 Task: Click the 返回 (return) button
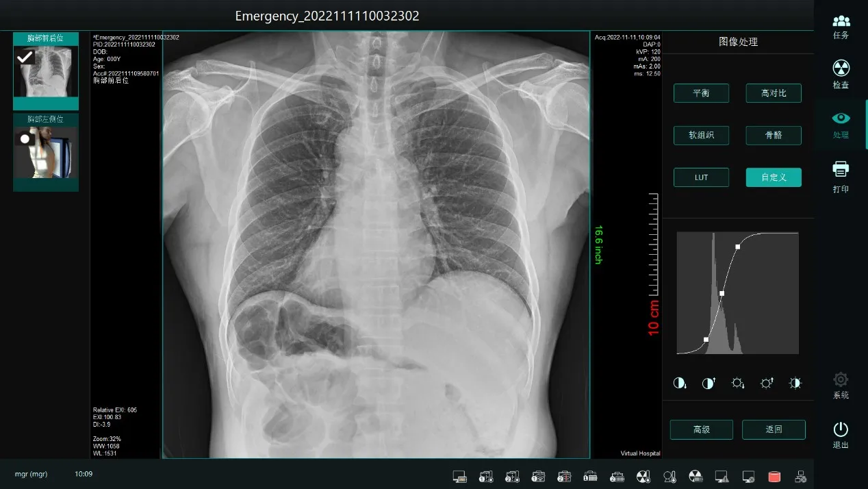point(774,429)
